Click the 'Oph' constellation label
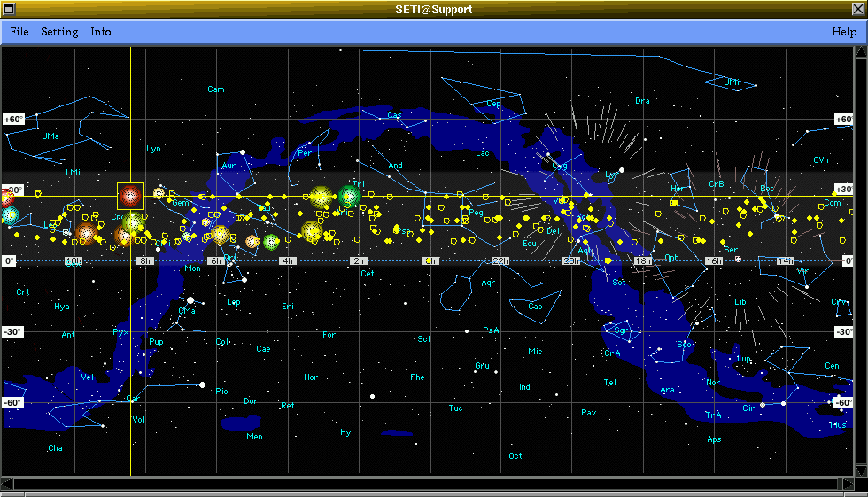Image resolution: width=868 pixels, height=497 pixels. pos(672,258)
